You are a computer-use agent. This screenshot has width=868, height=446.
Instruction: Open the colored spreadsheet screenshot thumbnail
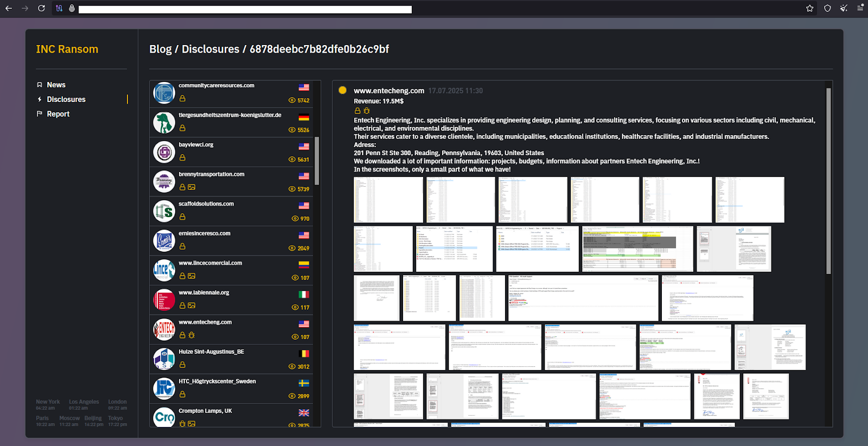(637, 249)
